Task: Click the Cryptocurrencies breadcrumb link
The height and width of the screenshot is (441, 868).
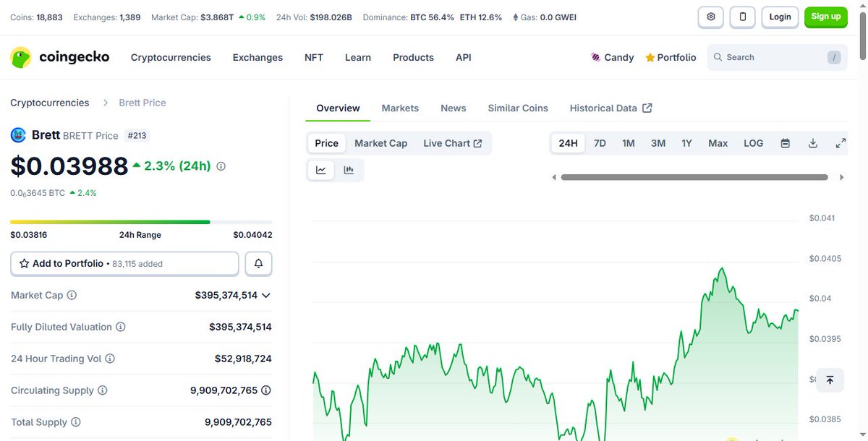Action: [x=50, y=103]
